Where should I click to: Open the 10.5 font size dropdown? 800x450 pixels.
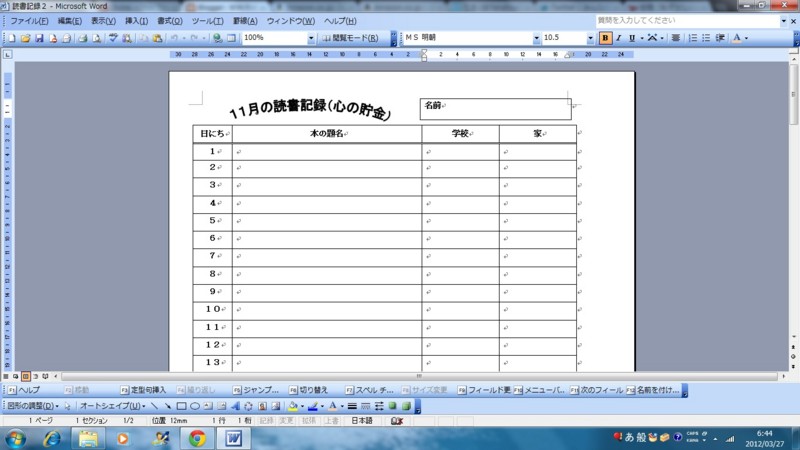point(590,38)
